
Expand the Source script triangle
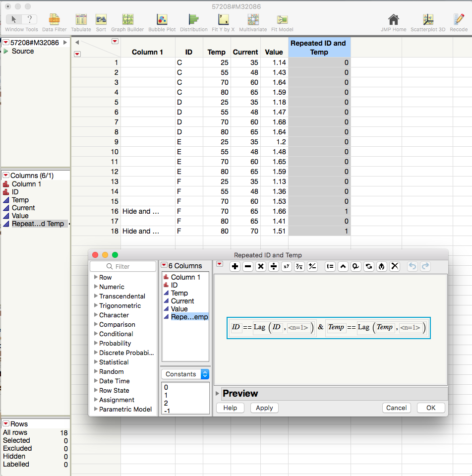[x=6, y=51]
